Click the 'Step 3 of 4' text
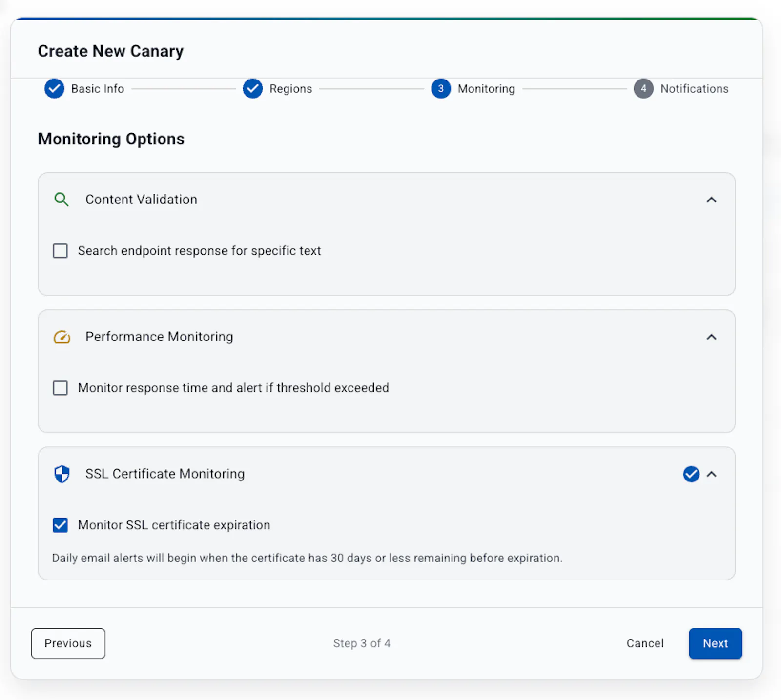The height and width of the screenshot is (700, 781). 362,643
